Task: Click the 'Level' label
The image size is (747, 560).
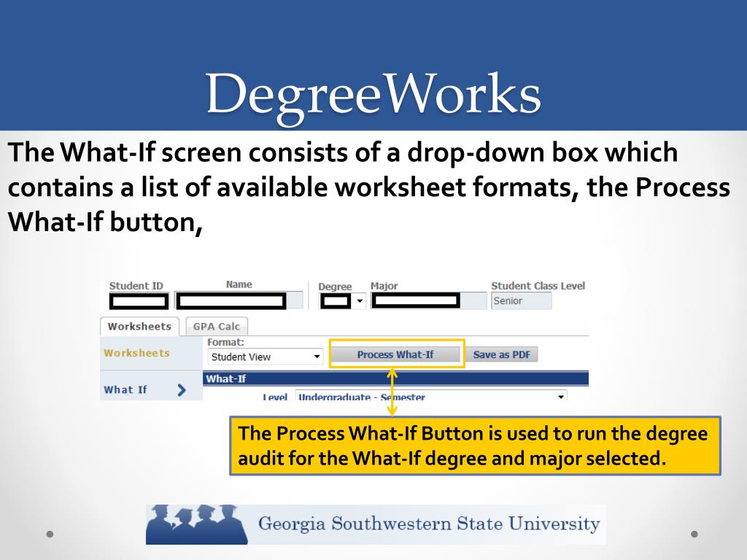Action: [x=275, y=397]
